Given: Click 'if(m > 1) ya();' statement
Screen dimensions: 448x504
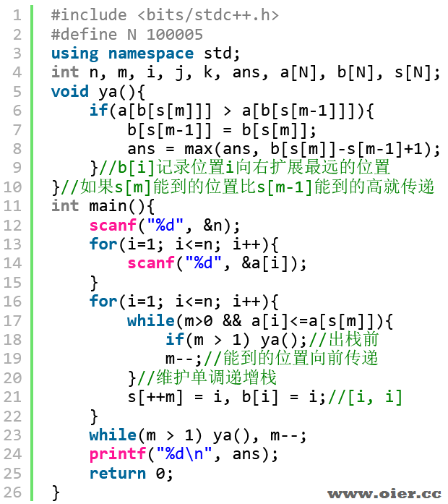Looking at the screenshot, I should tap(236, 340).
